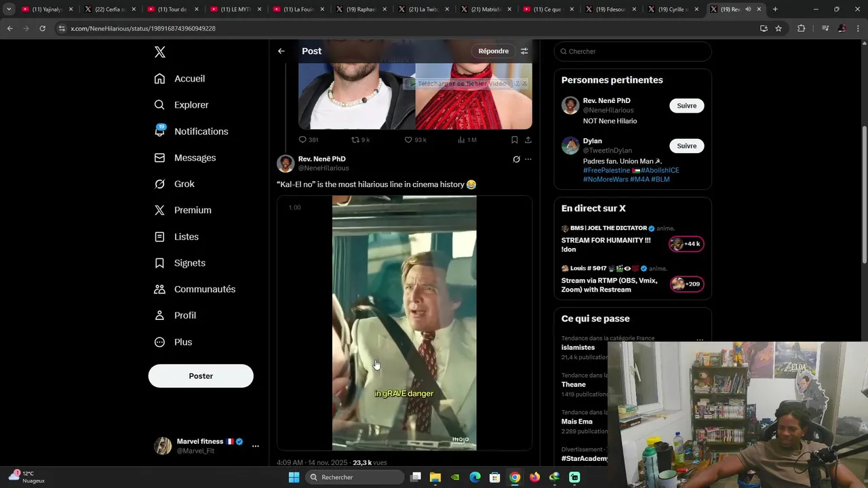The height and width of the screenshot is (488, 868).
Task: Open the X logo home icon
Action: [159, 52]
